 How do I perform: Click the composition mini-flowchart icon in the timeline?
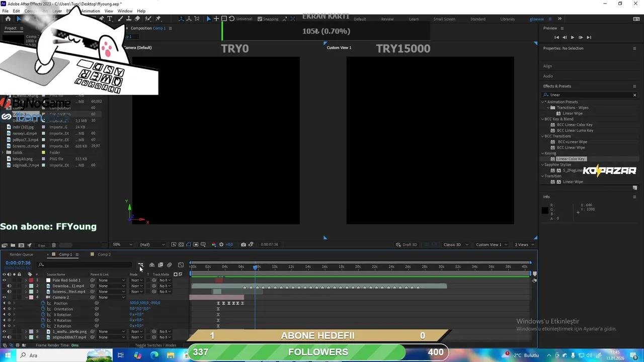coord(140,265)
